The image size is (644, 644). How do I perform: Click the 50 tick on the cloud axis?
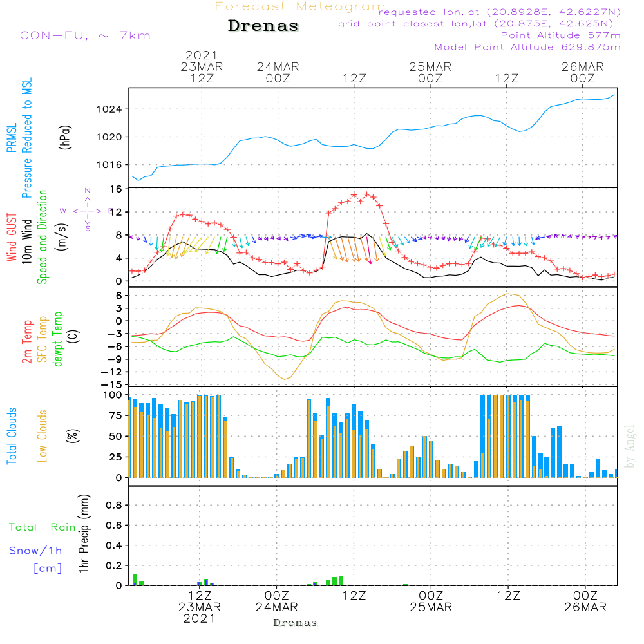pos(116,437)
